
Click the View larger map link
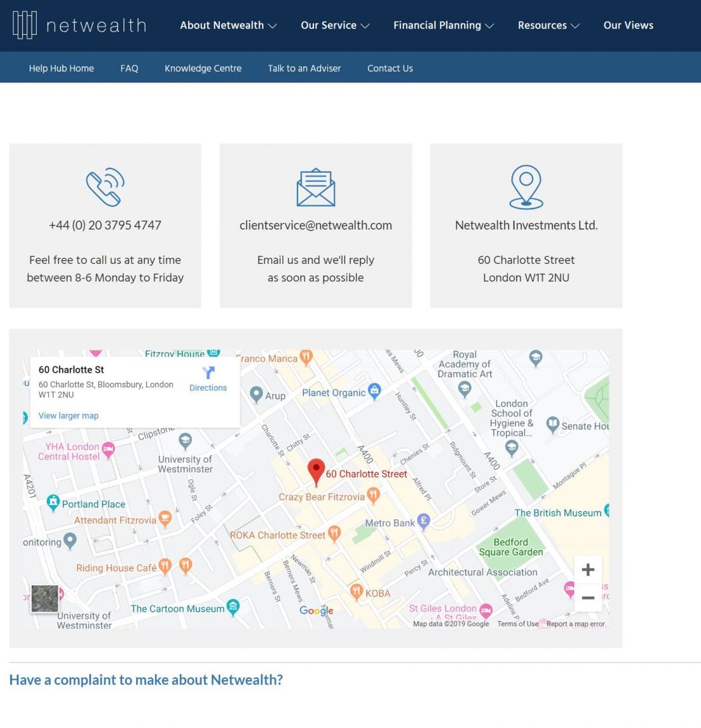coord(68,415)
